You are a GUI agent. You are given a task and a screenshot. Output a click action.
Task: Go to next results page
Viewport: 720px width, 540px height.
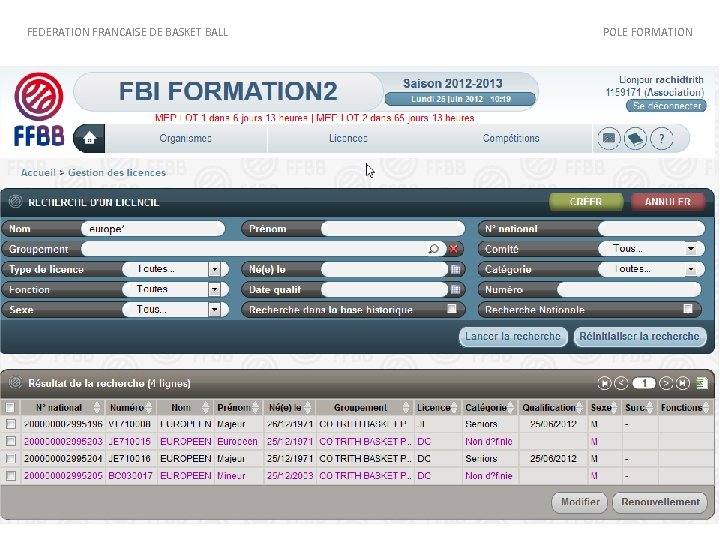(666, 383)
